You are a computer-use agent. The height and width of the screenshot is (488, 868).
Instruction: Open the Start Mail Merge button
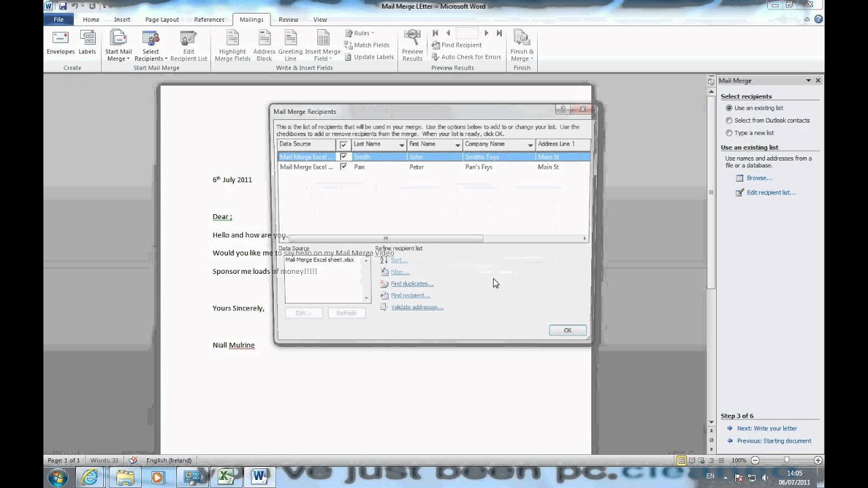point(118,46)
